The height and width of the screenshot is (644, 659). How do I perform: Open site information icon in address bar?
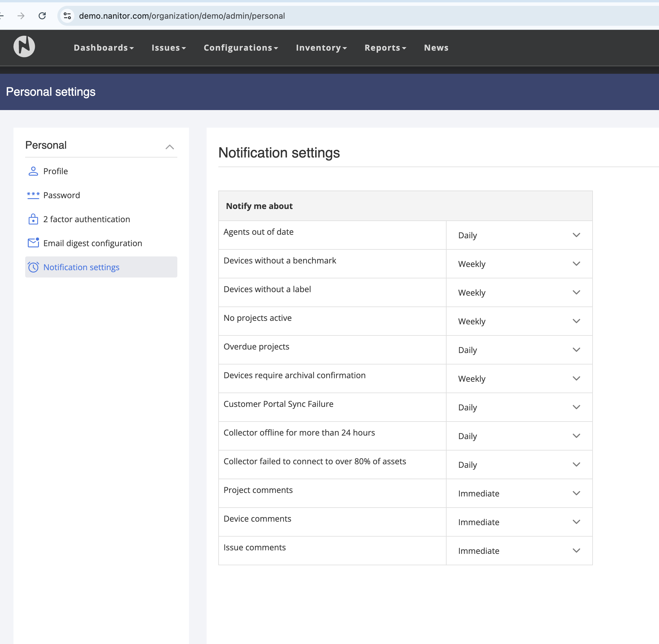(67, 16)
